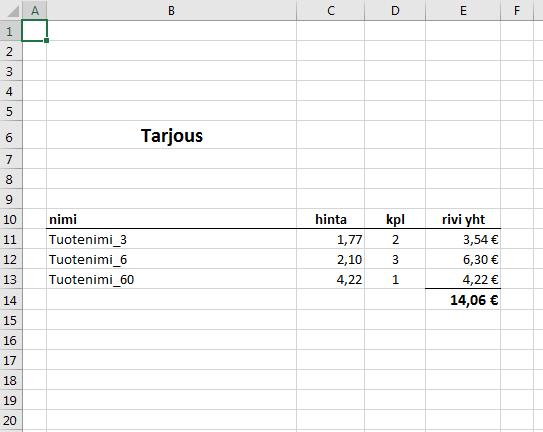Screen dimensions: 543x432
Task: Select the rivi yht header cell
Action: [463, 219]
